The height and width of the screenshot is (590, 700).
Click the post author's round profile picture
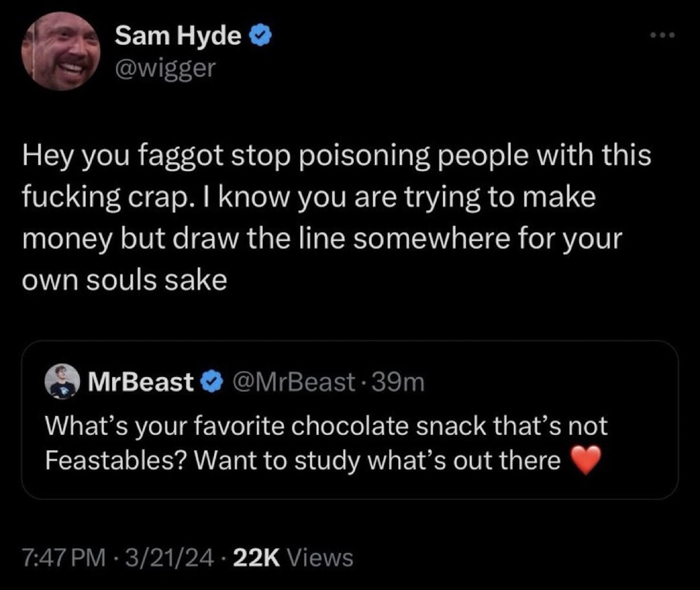pos(60,51)
